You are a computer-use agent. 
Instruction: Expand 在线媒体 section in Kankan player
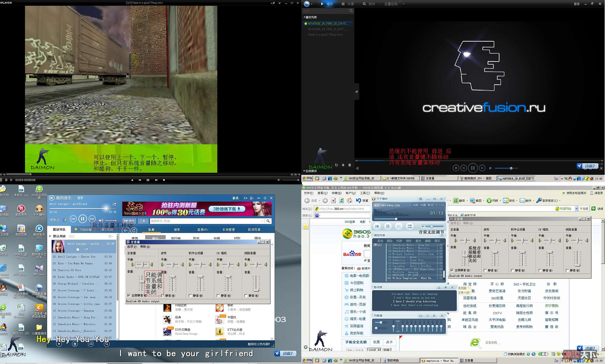[x=304, y=171]
